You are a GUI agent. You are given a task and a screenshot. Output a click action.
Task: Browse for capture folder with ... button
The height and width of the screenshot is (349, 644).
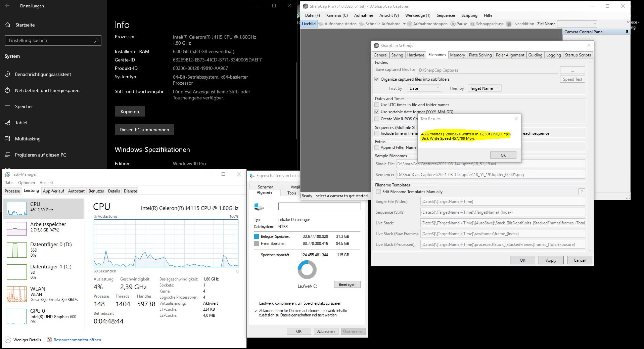tap(572, 70)
